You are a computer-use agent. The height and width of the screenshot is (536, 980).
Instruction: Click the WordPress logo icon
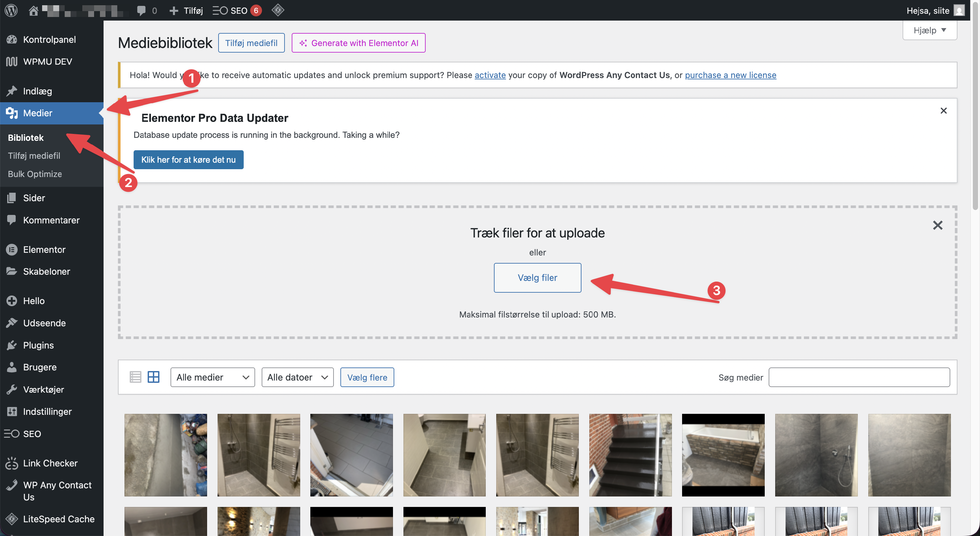click(x=11, y=10)
